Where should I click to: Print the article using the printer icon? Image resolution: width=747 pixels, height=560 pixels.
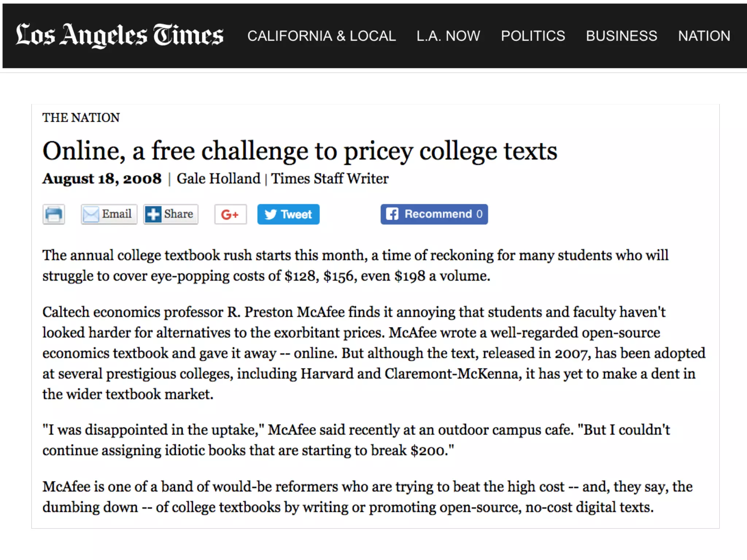(54, 214)
